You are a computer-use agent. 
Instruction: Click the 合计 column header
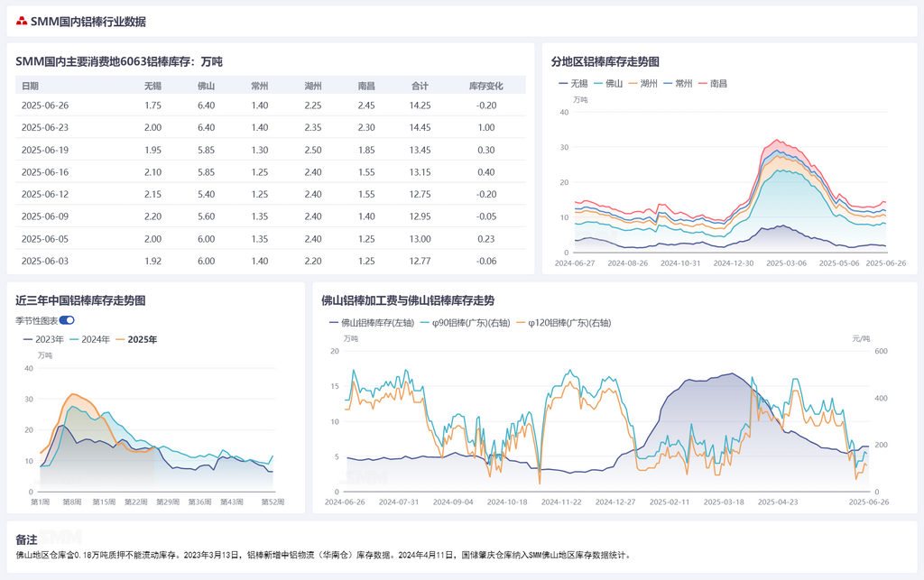click(420, 86)
